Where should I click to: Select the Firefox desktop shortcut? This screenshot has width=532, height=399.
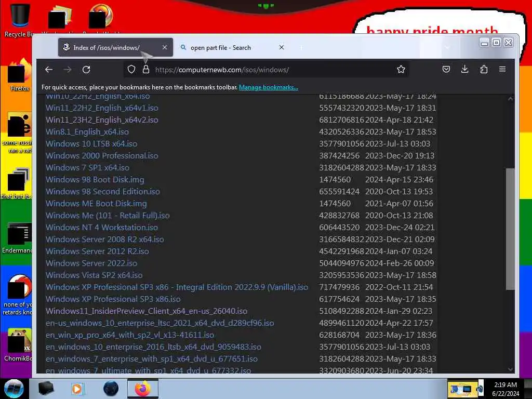20,75
